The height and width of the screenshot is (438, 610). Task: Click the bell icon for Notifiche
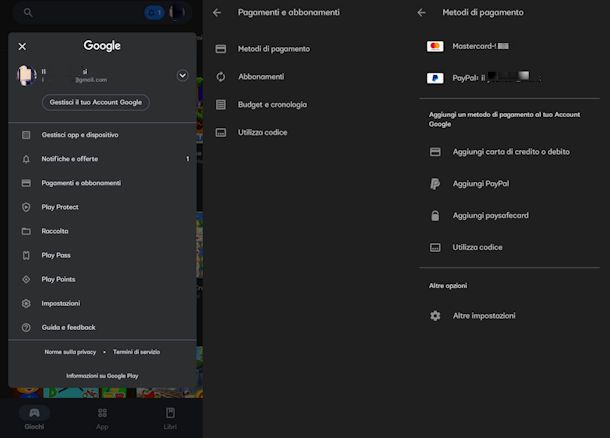tap(26, 159)
